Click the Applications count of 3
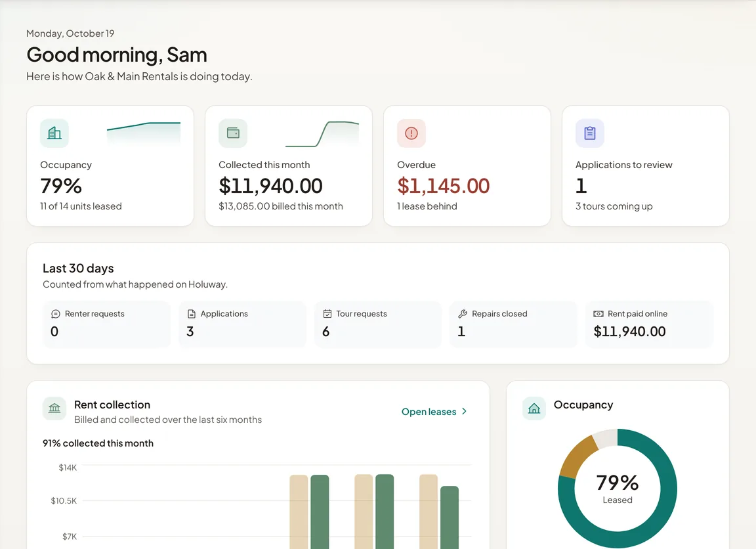756x549 pixels. (x=190, y=332)
